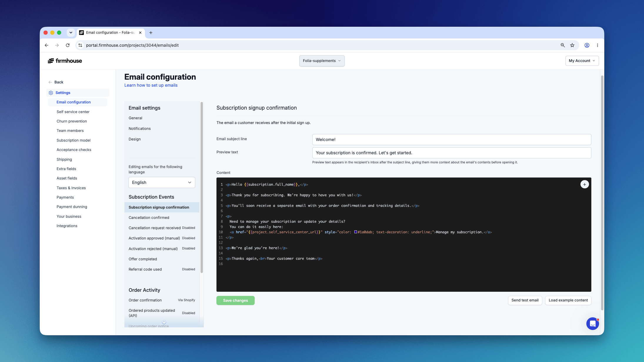The height and width of the screenshot is (362, 644).
Task: Select Referral code used email
Action: [162, 269]
